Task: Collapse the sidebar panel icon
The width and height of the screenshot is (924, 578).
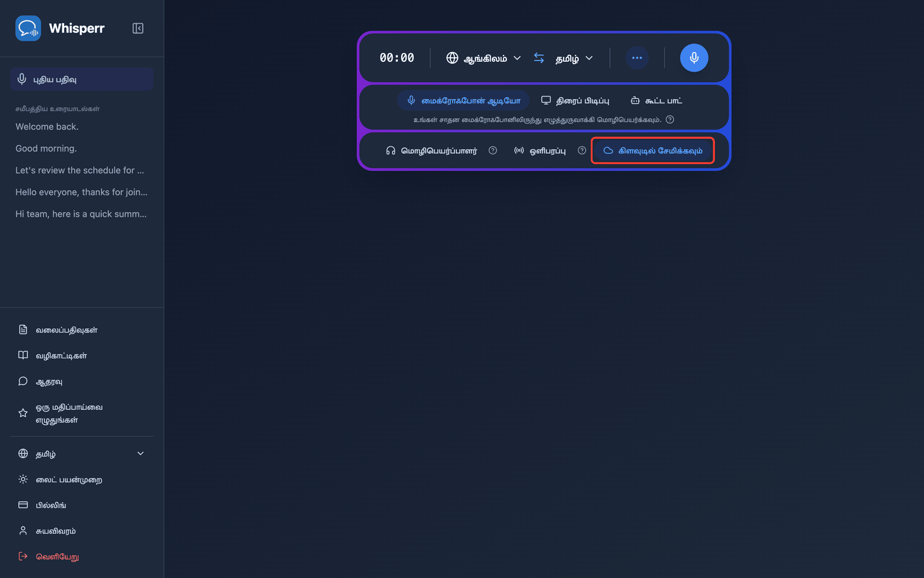Action: click(x=138, y=28)
